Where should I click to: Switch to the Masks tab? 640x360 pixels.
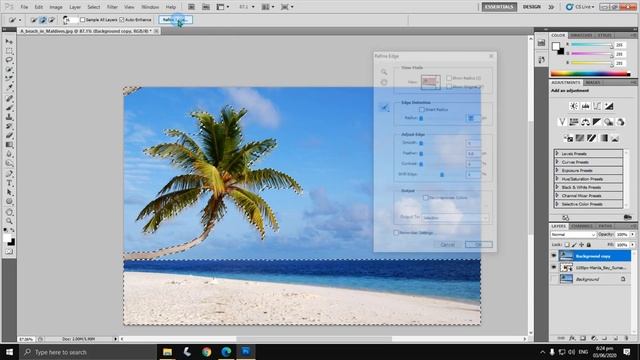coord(593,82)
